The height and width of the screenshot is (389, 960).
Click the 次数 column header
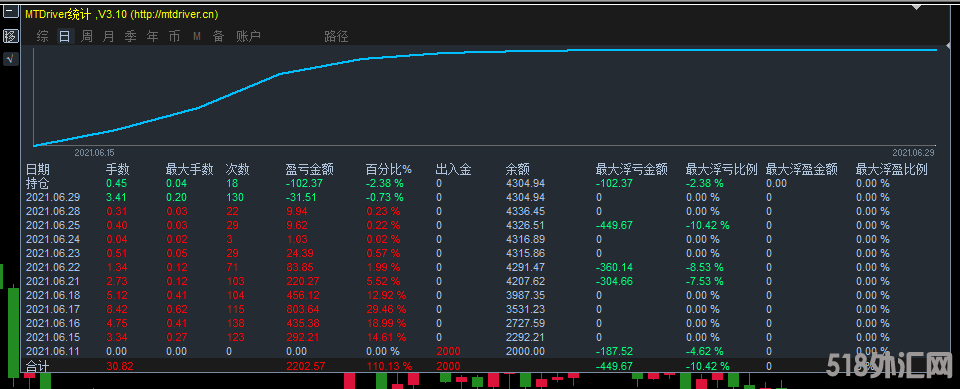(238, 169)
